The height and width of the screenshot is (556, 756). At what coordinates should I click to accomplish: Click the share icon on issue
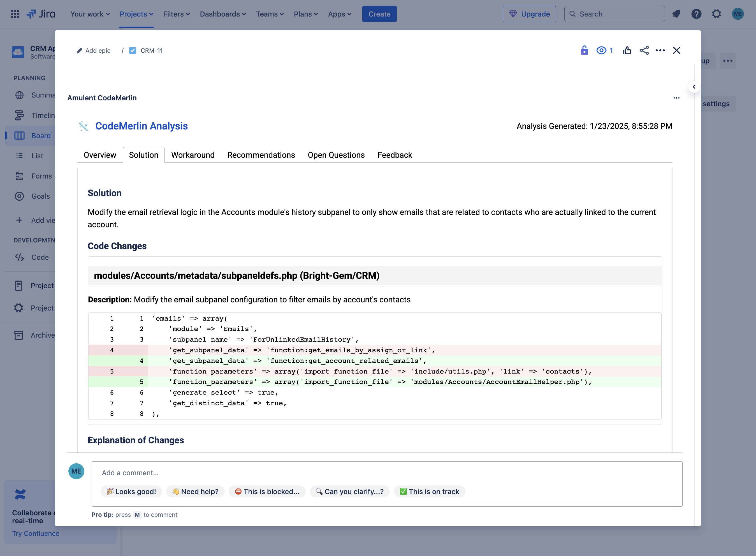coord(644,50)
